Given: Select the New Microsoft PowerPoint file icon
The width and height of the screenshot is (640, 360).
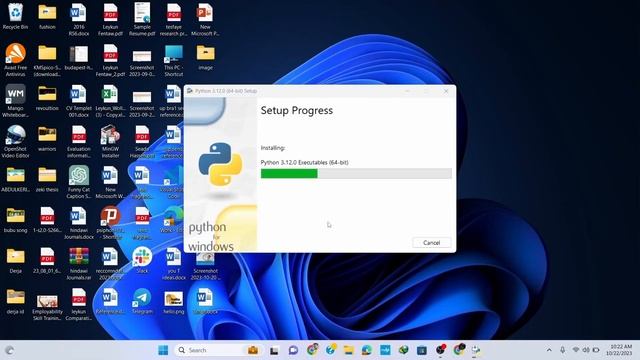Looking at the screenshot, I should point(205,20).
